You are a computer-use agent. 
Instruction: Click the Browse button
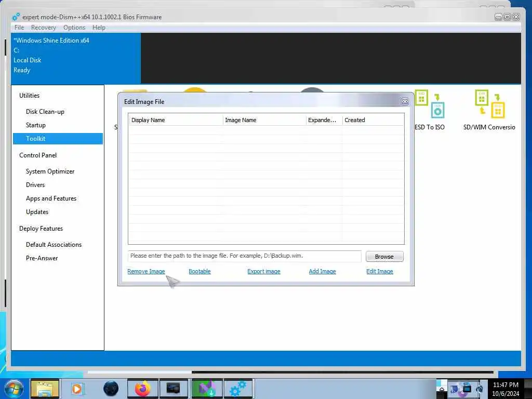click(x=384, y=257)
